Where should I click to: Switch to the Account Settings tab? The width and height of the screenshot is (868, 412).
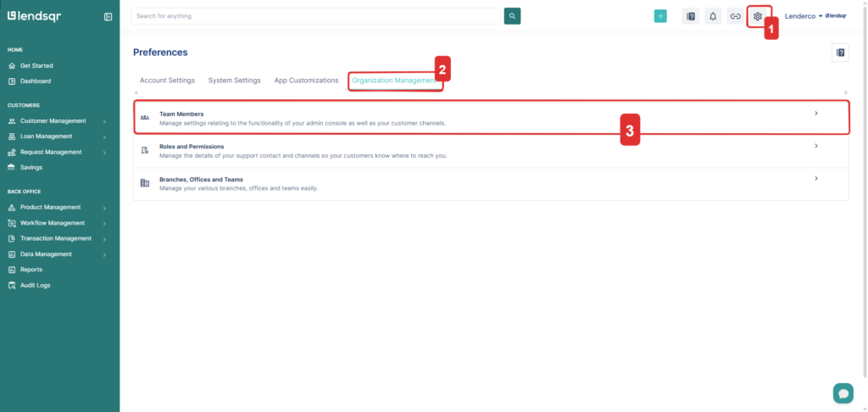(x=167, y=81)
